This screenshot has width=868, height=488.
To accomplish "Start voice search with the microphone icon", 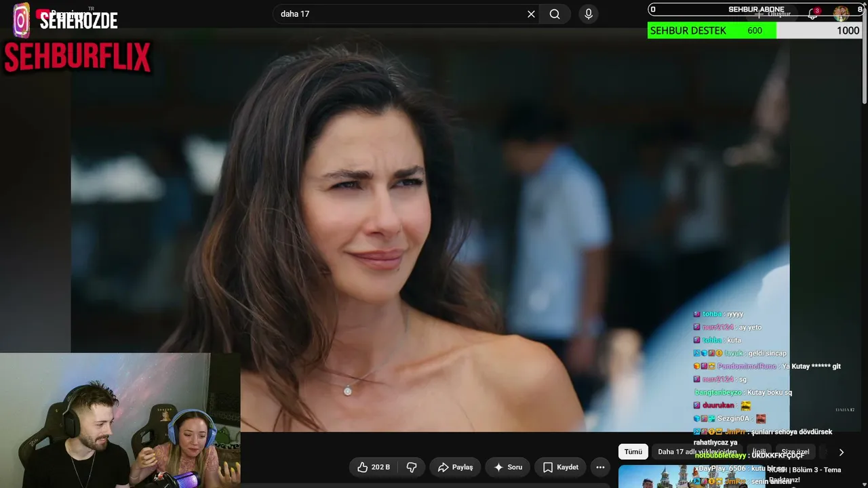I will pyautogui.click(x=589, y=14).
